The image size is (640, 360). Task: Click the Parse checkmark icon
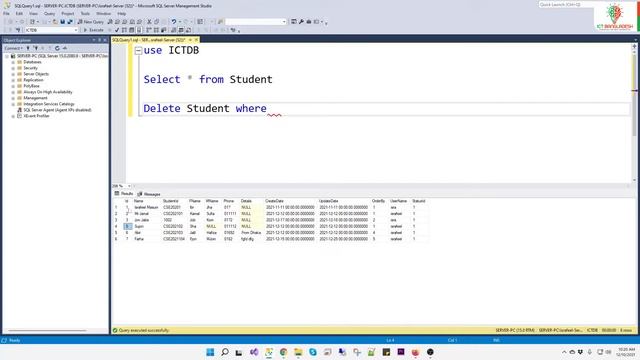click(x=117, y=30)
